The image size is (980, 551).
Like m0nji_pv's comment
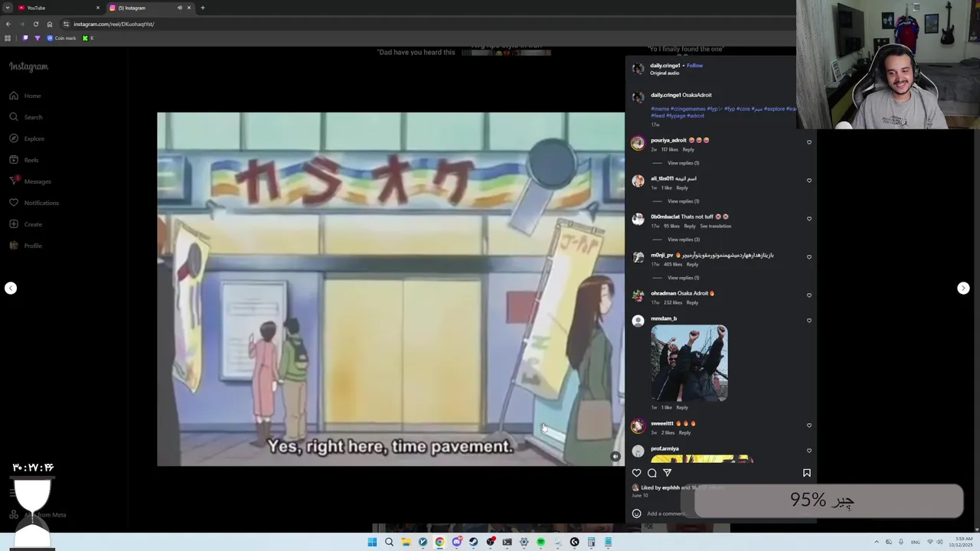[x=808, y=257]
